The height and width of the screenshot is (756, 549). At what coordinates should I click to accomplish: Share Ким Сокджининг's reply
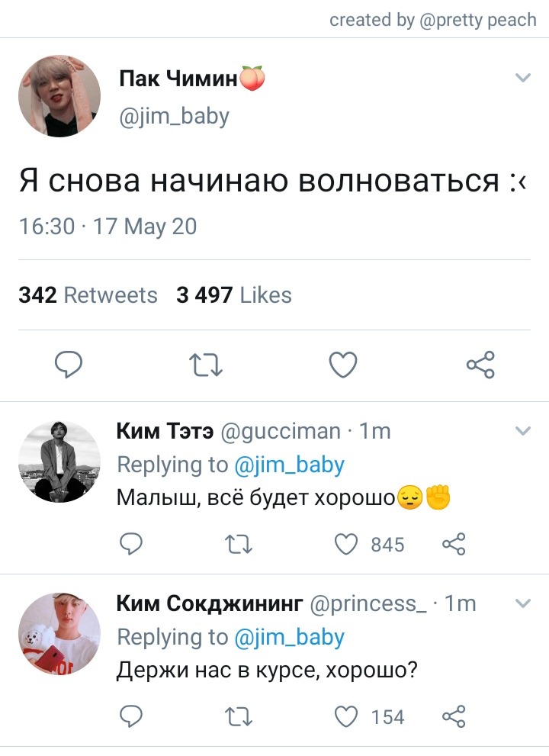(x=454, y=716)
